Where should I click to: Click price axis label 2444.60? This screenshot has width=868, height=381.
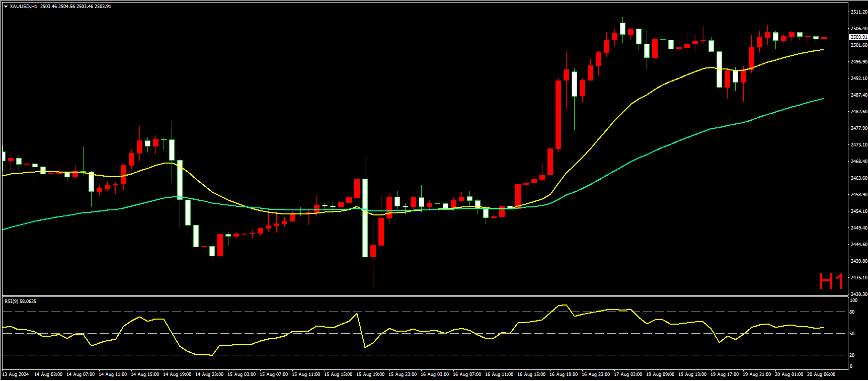859,245
